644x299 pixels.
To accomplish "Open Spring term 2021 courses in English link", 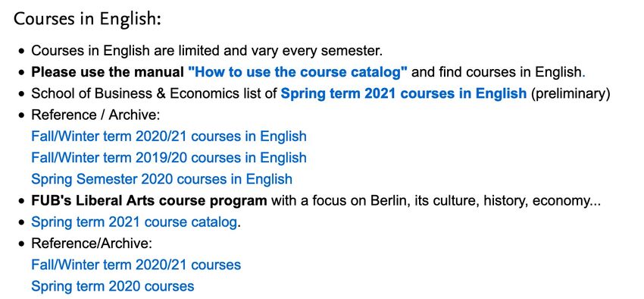I will coord(403,94).
